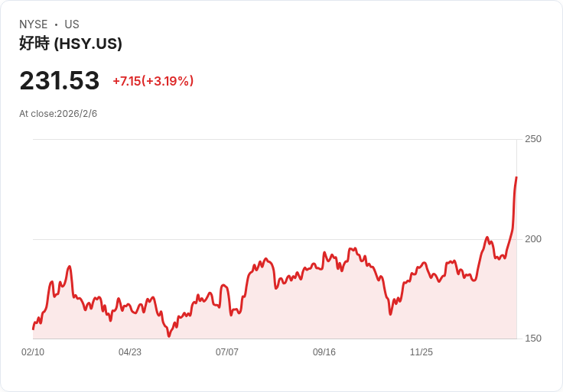563x392 pixels.
Task: Click the 09/16 date axis label
Action: [324, 352]
